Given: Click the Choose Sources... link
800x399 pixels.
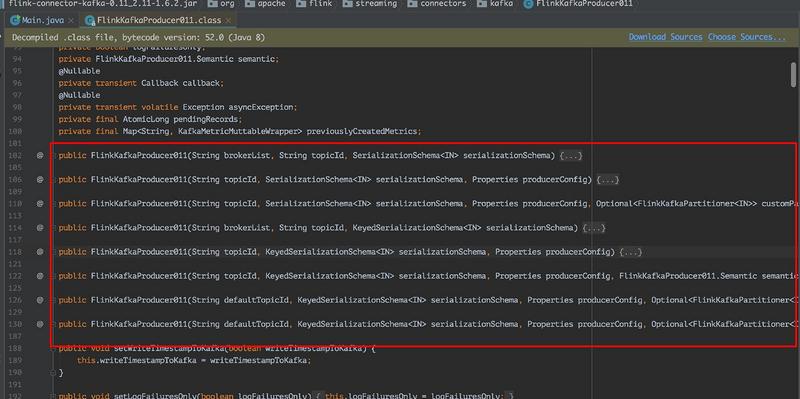Looking at the screenshot, I should (747, 37).
